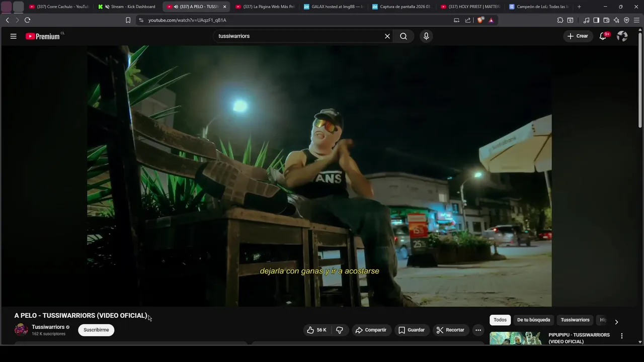Click the Suscribirme button

96,330
